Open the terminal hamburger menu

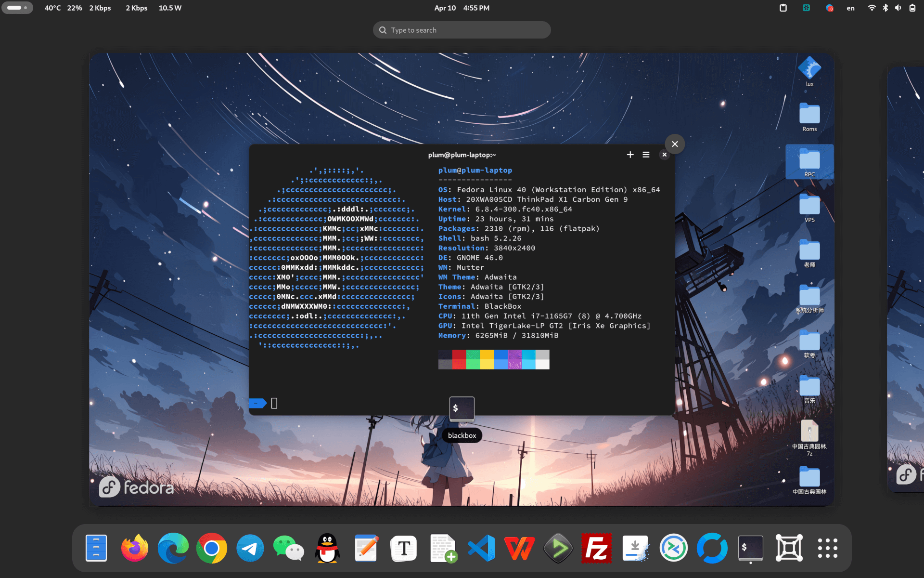(646, 155)
